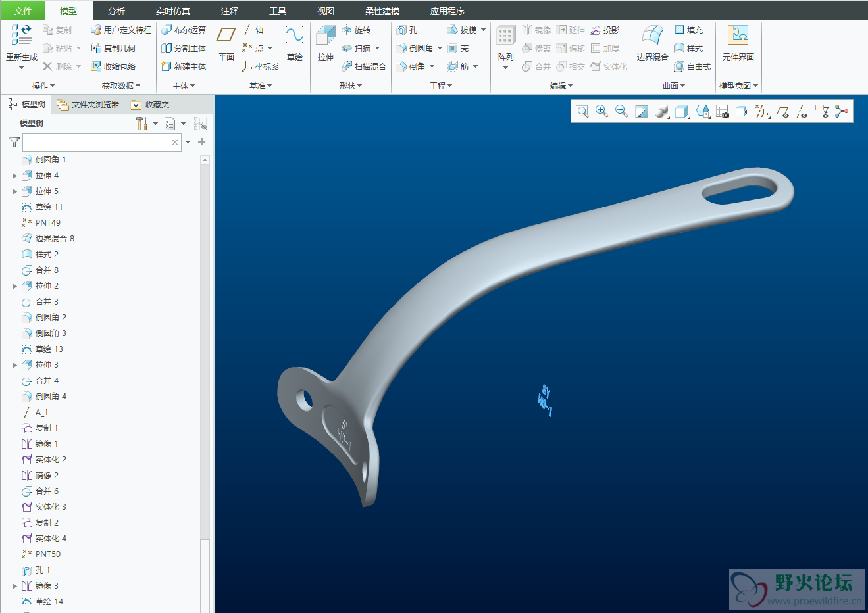Click the perspective view cube with arrow icon

pyautogui.click(x=742, y=111)
